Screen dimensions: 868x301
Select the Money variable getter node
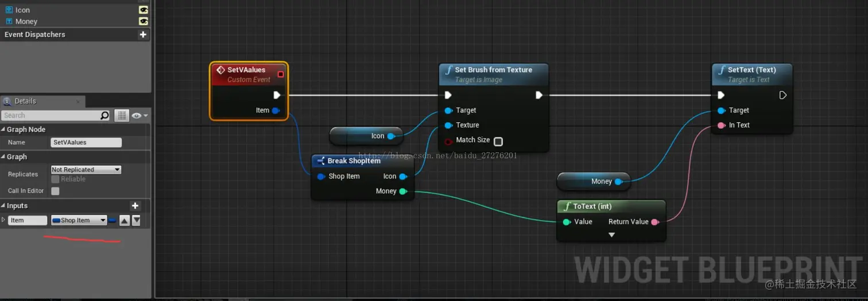(x=594, y=181)
